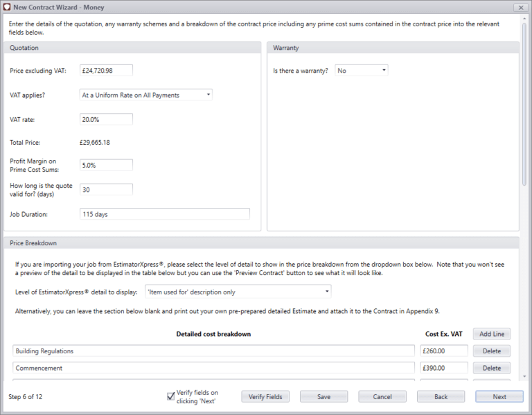Add a line to cost breakdown
532x415 pixels.
click(492, 334)
